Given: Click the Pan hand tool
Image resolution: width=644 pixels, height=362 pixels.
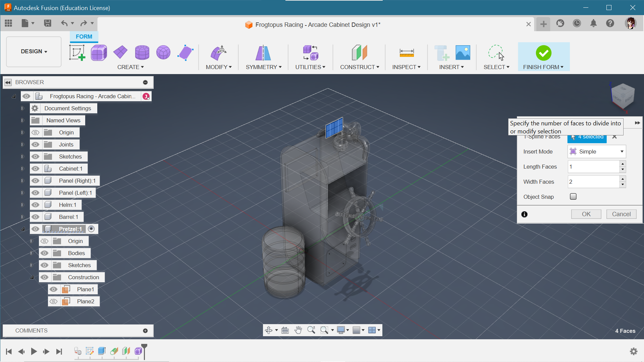Looking at the screenshot, I should pyautogui.click(x=298, y=330).
